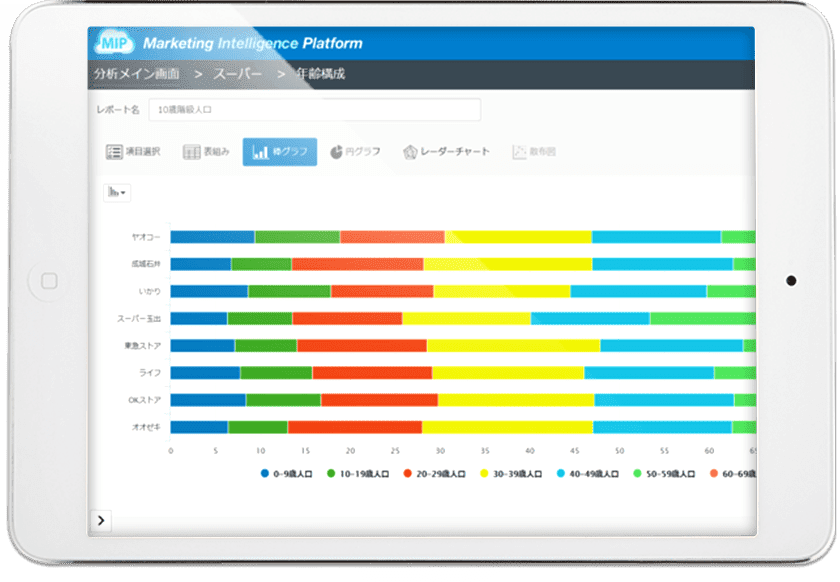Viewport: 840px width, 582px height.
Task: Click the red segment of 成城石井 bar
Action: click(x=357, y=264)
